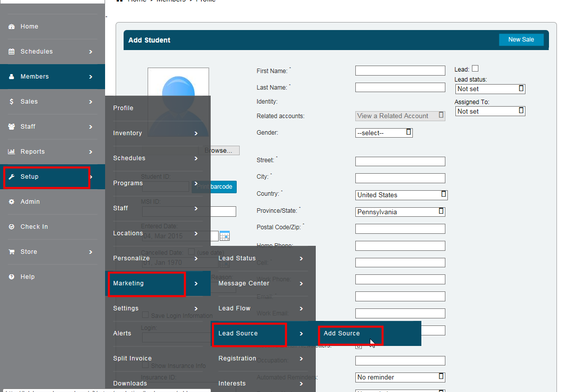Click the Reports bar chart icon
This screenshot has width=588, height=392.
[x=12, y=152]
